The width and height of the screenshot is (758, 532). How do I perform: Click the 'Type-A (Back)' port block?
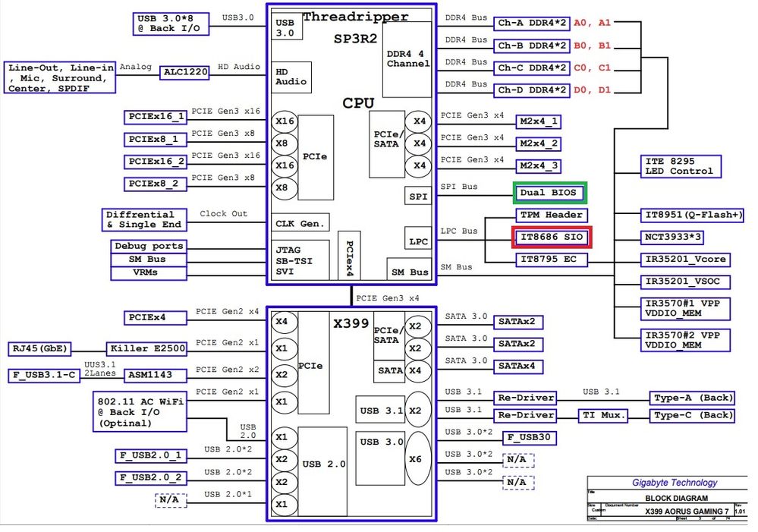pyautogui.click(x=692, y=398)
